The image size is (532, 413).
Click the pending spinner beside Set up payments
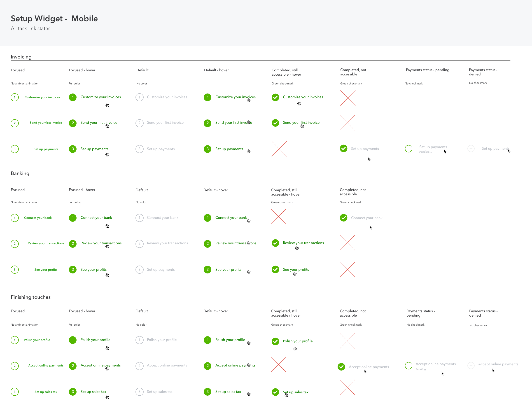coord(408,149)
